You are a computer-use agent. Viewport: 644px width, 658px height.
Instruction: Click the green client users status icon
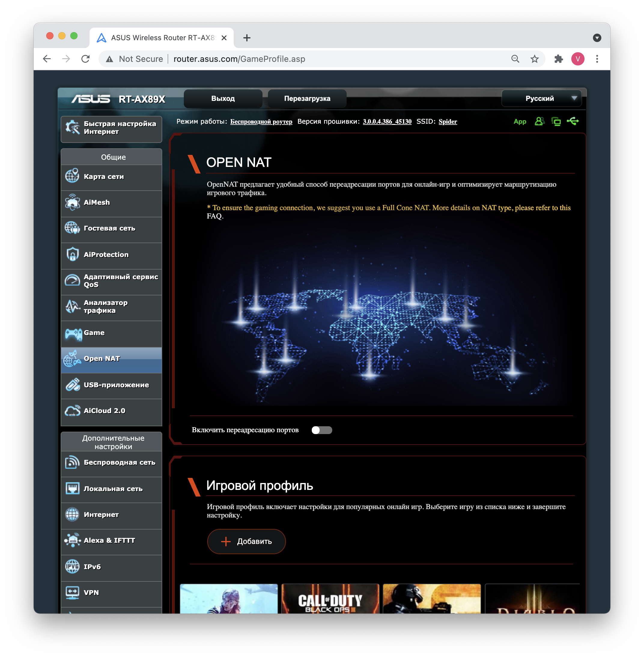(x=539, y=121)
